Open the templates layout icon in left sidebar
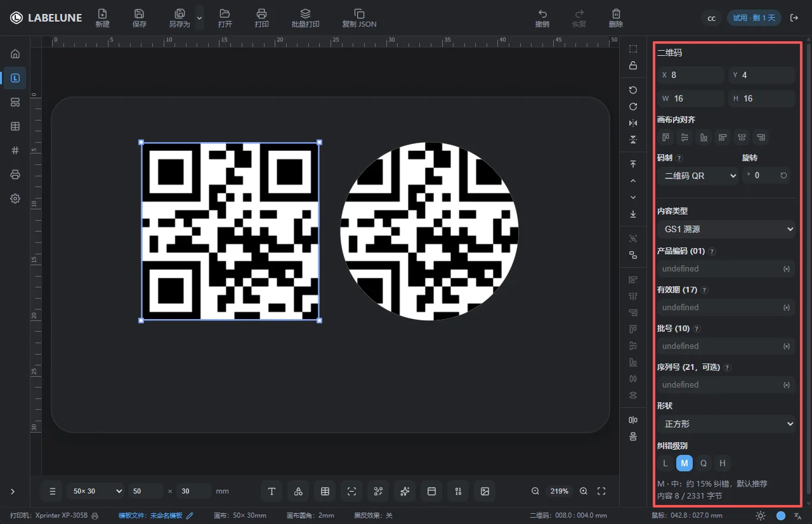812x524 pixels. [x=15, y=102]
